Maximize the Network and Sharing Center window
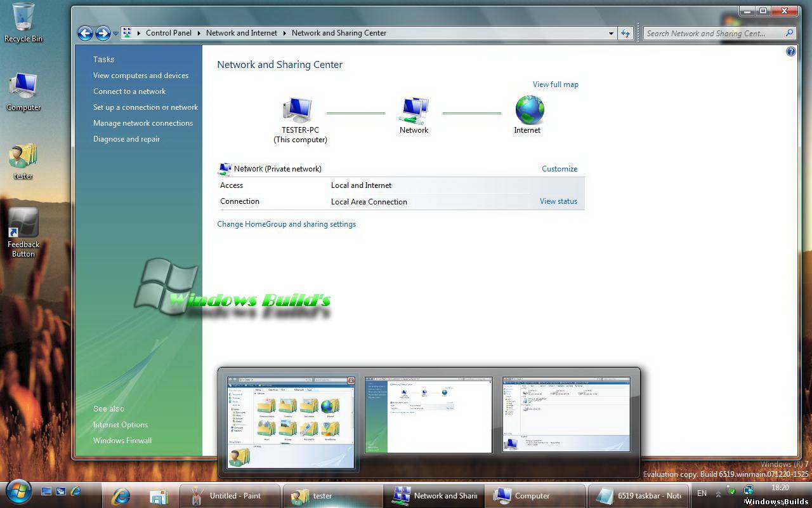Image resolution: width=812 pixels, height=508 pixels. click(763, 11)
